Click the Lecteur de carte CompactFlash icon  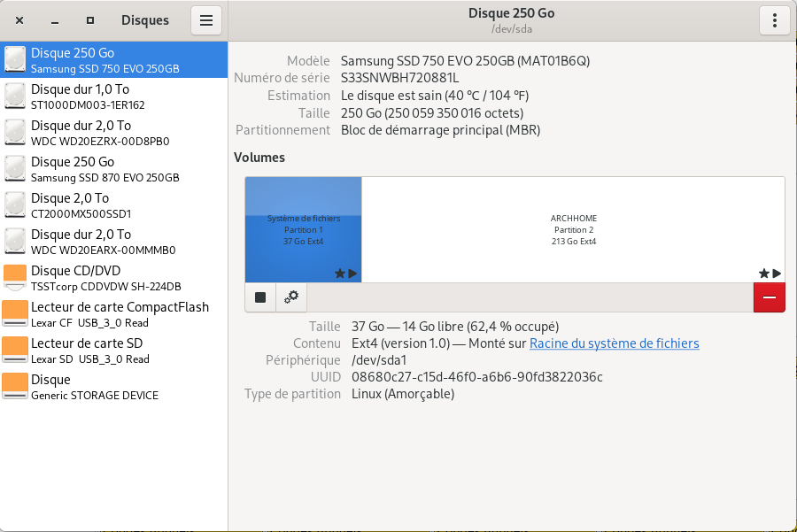click(15, 314)
